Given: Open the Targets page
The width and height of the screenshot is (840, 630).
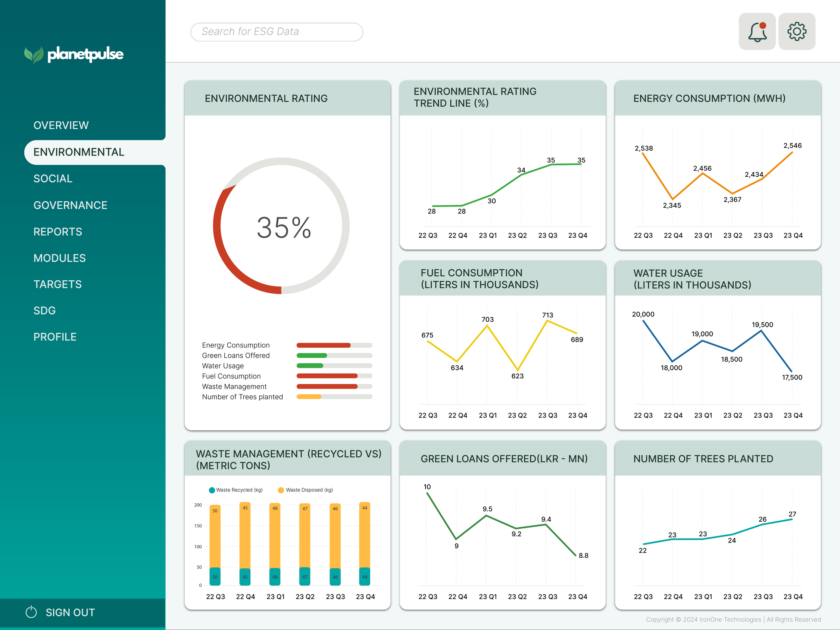Looking at the screenshot, I should click(58, 284).
